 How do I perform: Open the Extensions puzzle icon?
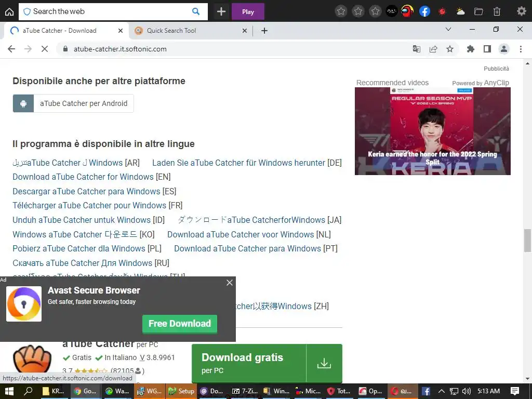(x=470, y=49)
